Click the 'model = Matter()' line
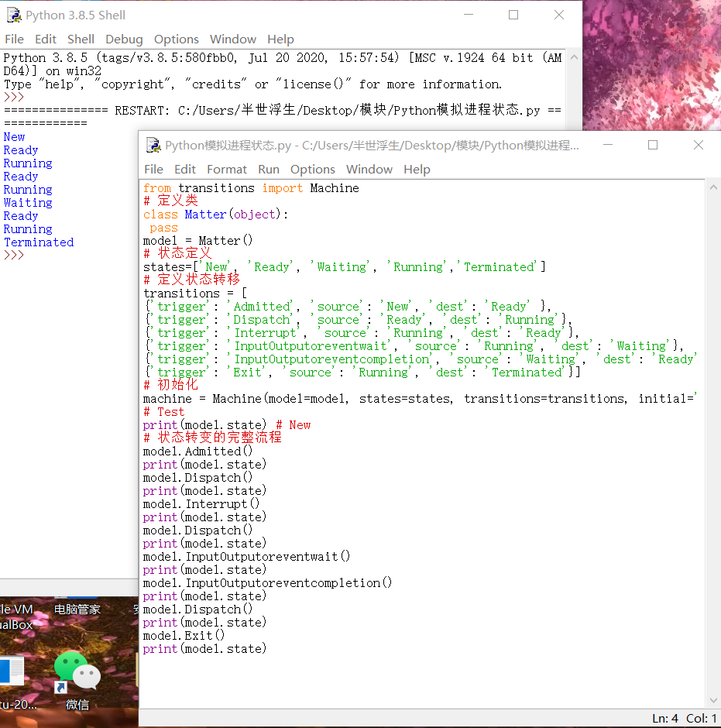Image resolution: width=721 pixels, height=728 pixels. coord(197,241)
